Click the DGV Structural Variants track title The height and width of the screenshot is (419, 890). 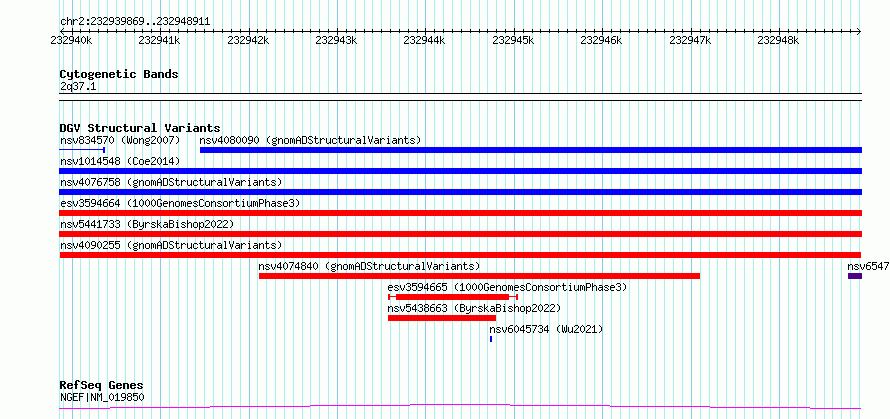[140, 128]
